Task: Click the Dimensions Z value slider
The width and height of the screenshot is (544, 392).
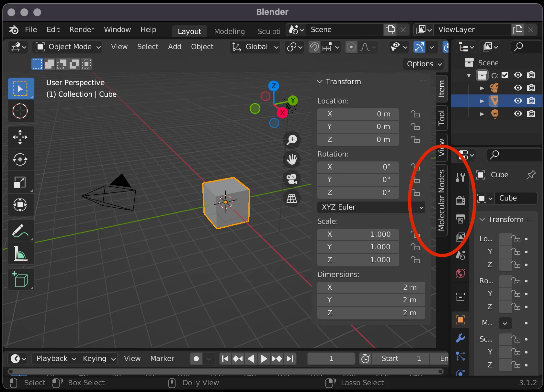Action: 371,313
